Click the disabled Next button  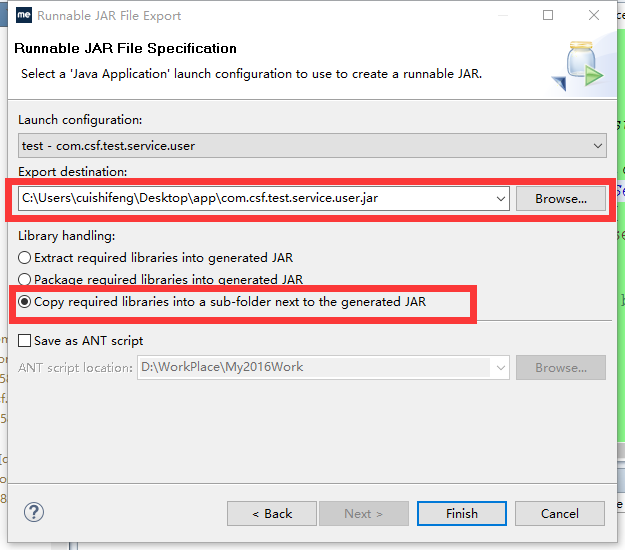[x=364, y=513]
